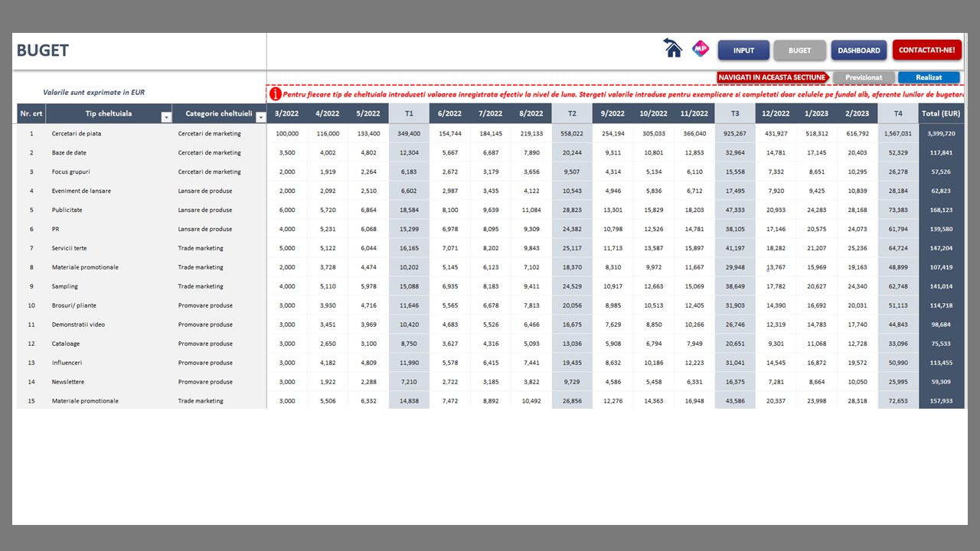Click the 3/2022 value for Publicitate
Screen dimensions: 980x551
click(287, 210)
